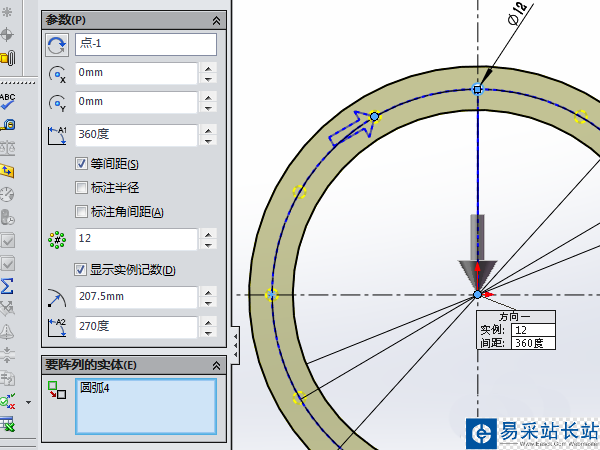Select the 点-1 center point field
Image resolution: width=600 pixels, height=450 pixels.
[x=146, y=44]
